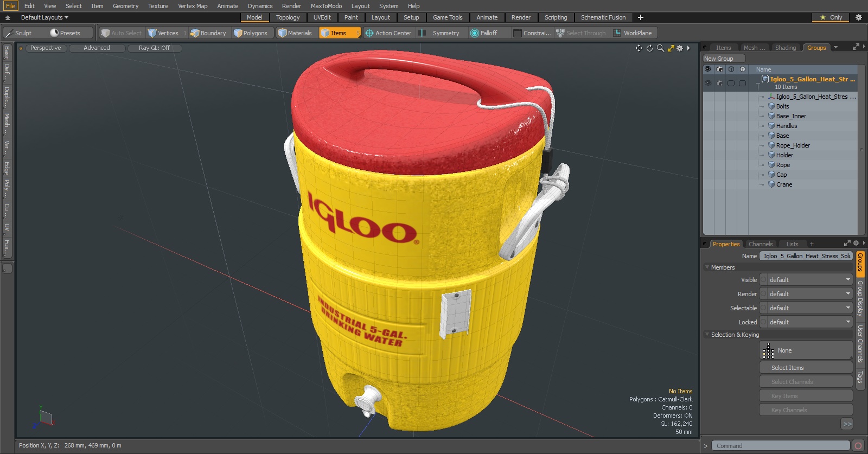868x454 pixels.
Task: Click the double-arrow more button
Action: 847,424
